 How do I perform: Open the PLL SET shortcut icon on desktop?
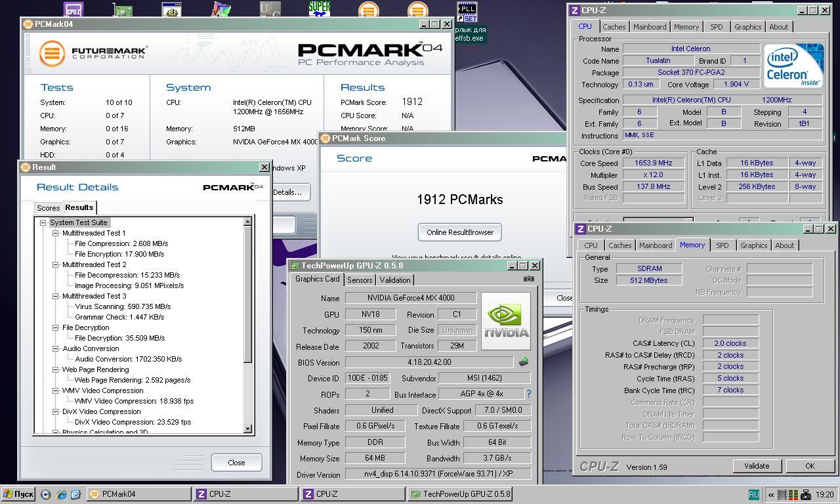pyautogui.click(x=467, y=11)
